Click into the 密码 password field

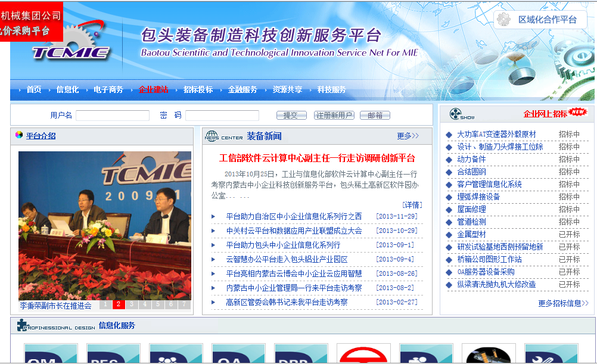coord(222,116)
